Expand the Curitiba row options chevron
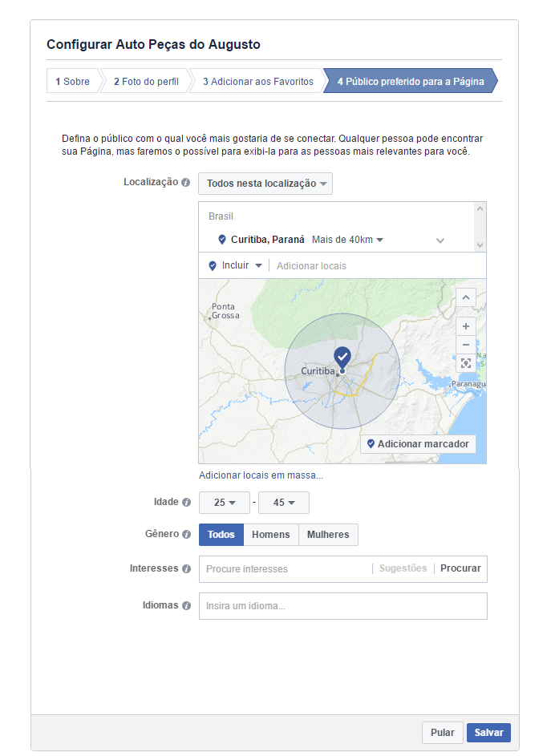Viewport: 547px width, 756px height. point(440,241)
